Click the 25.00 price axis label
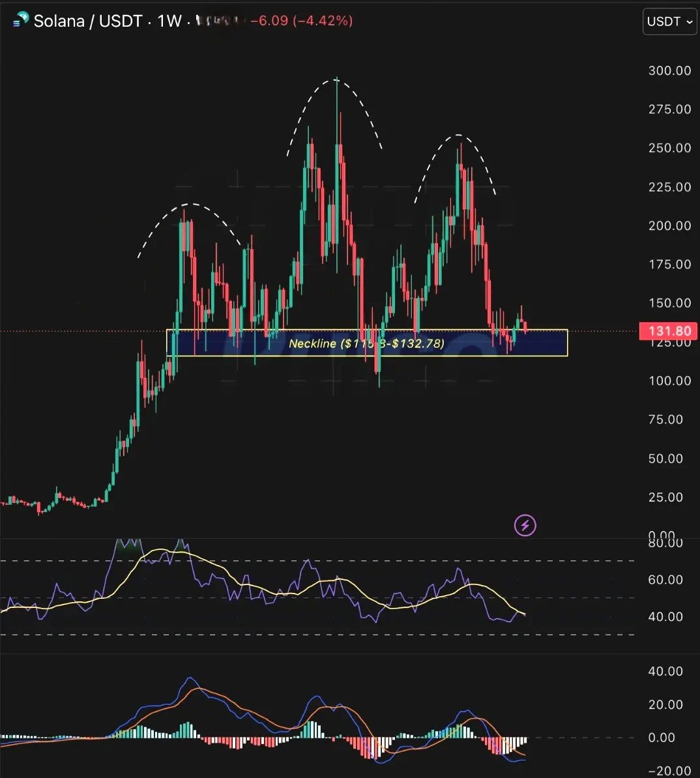Image resolution: width=700 pixels, height=778 pixels. 665,497
